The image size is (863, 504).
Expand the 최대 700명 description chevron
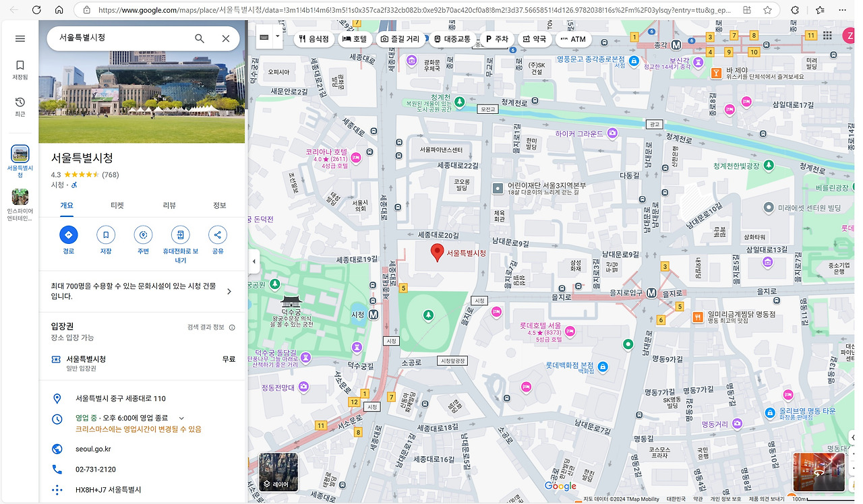(229, 291)
